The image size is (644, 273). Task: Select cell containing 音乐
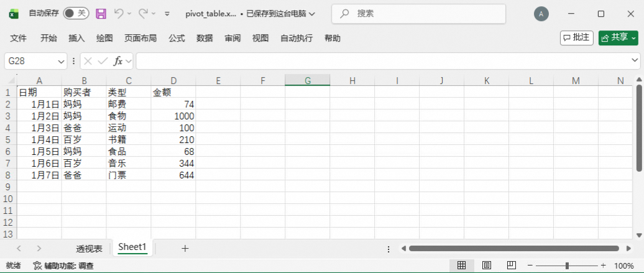pyautogui.click(x=129, y=163)
